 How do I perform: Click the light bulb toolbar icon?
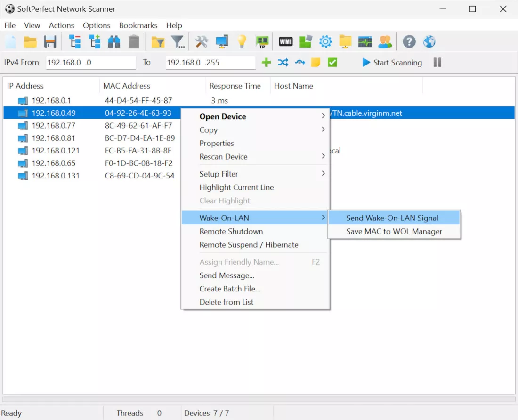[x=242, y=42]
